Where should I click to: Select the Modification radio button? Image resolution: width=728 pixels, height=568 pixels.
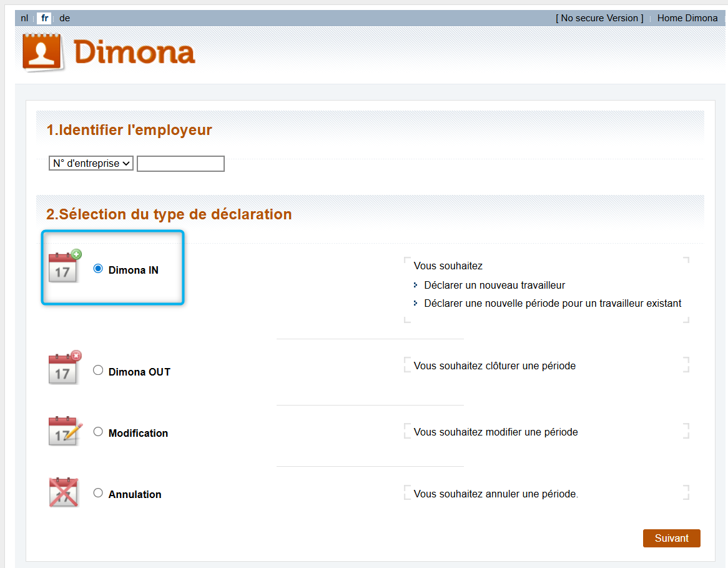pos(98,431)
